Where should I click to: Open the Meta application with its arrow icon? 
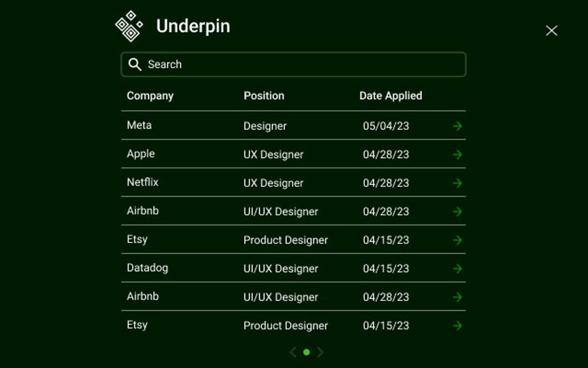point(457,126)
